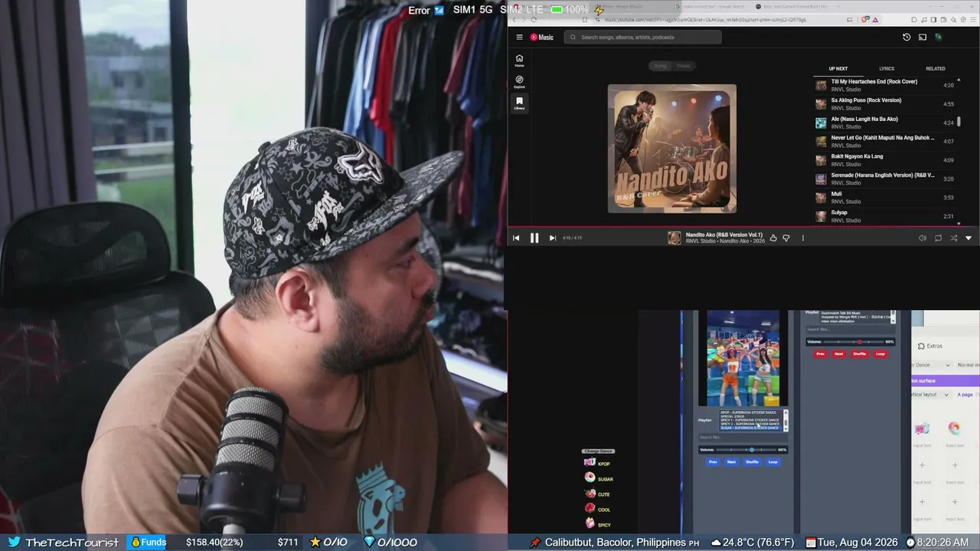The image size is (980, 551).
Task: Toggle repeat mode in player bar
Action: pos(938,238)
